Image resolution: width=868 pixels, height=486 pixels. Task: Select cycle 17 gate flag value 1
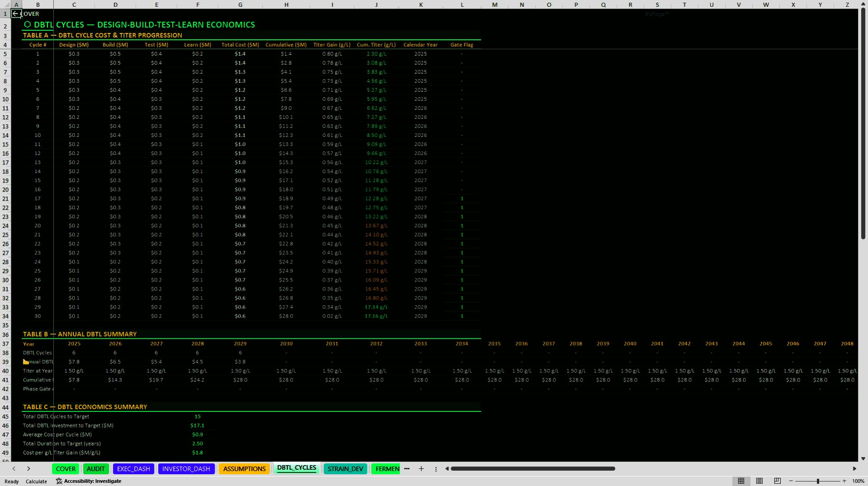click(x=462, y=199)
